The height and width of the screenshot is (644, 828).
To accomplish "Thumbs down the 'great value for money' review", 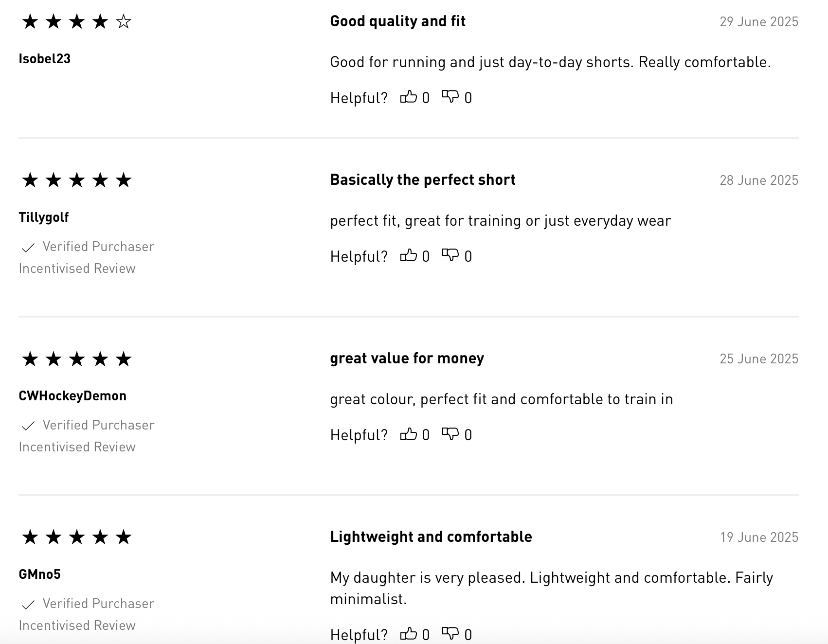I will [450, 434].
